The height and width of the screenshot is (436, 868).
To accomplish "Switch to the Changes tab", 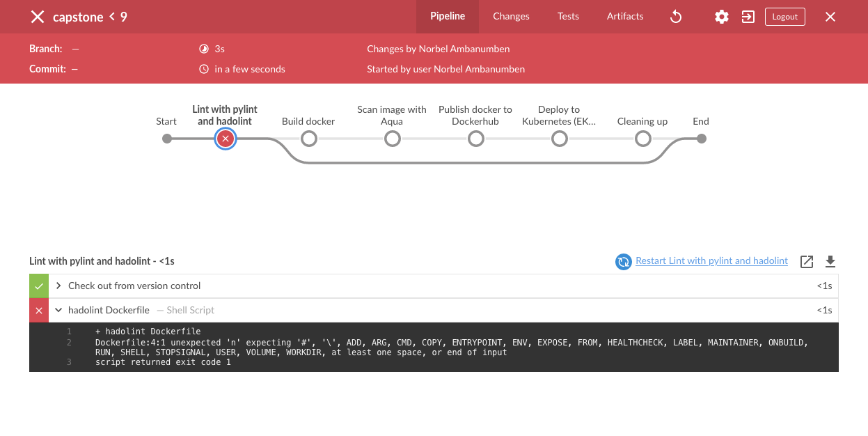I will pos(511,17).
